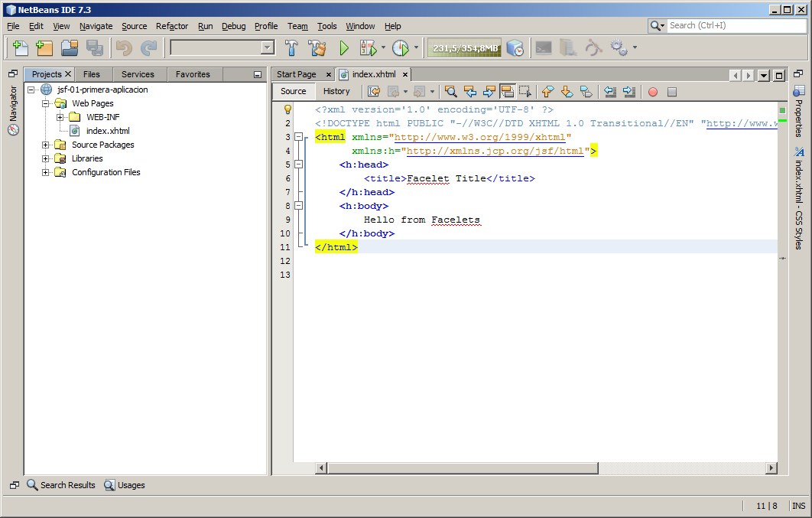The image size is (812, 518).
Task: Open the Refactor menu
Action: coord(172,26)
